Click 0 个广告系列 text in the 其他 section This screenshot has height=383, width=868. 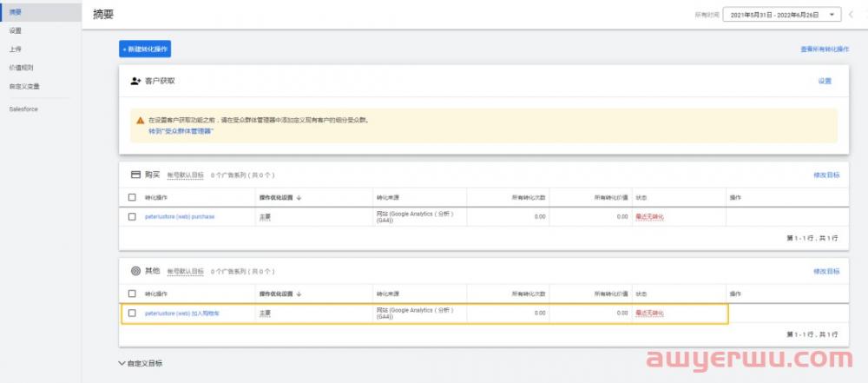pyautogui.click(x=242, y=272)
